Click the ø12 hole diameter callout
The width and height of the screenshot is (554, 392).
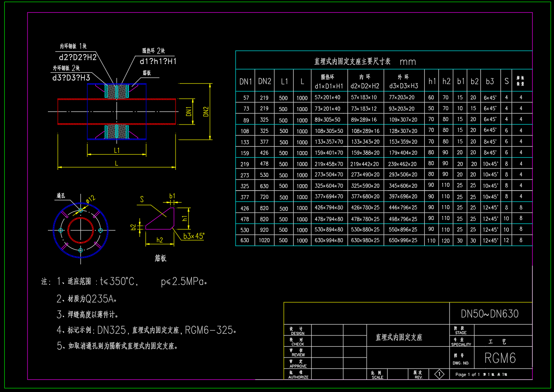(x=90, y=200)
